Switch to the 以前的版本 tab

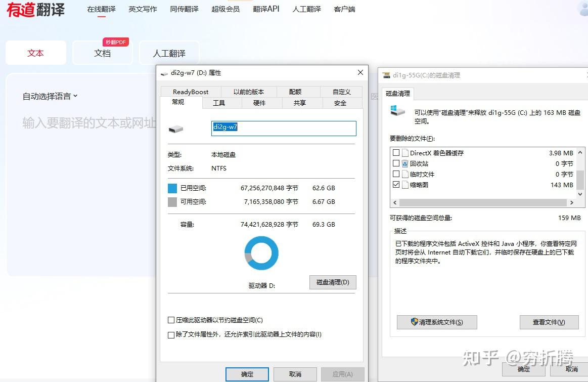(249, 92)
